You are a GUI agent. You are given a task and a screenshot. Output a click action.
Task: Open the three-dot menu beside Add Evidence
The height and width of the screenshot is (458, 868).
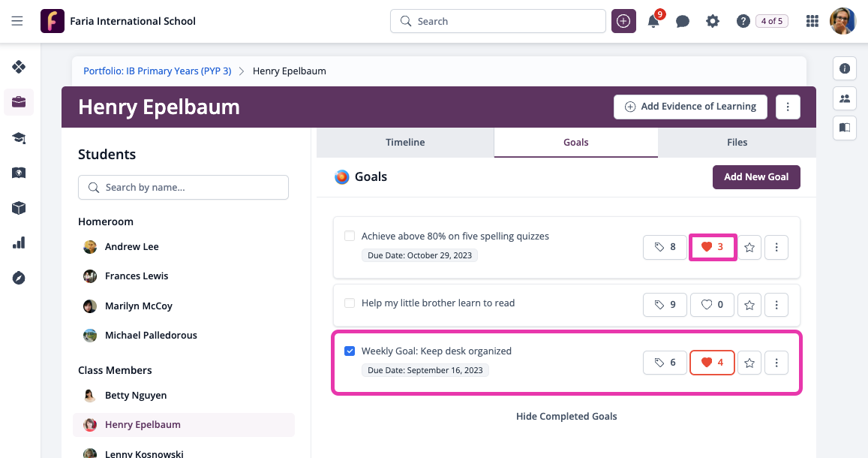tap(788, 107)
